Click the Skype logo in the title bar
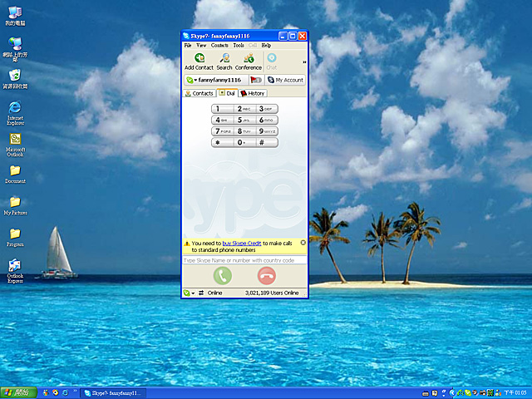The height and width of the screenshot is (399, 532). click(186, 36)
